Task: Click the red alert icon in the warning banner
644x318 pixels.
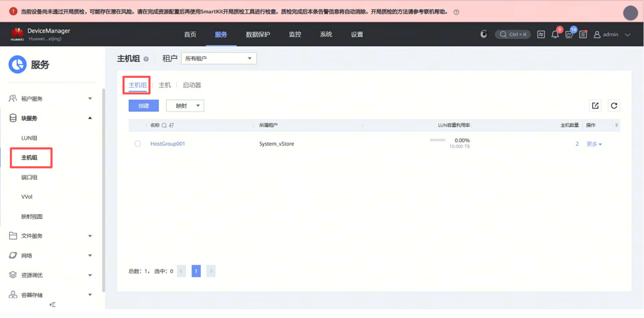Action: (x=13, y=12)
